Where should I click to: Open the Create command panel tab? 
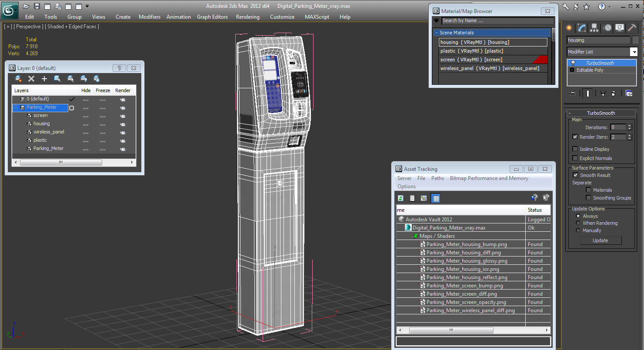[569, 28]
